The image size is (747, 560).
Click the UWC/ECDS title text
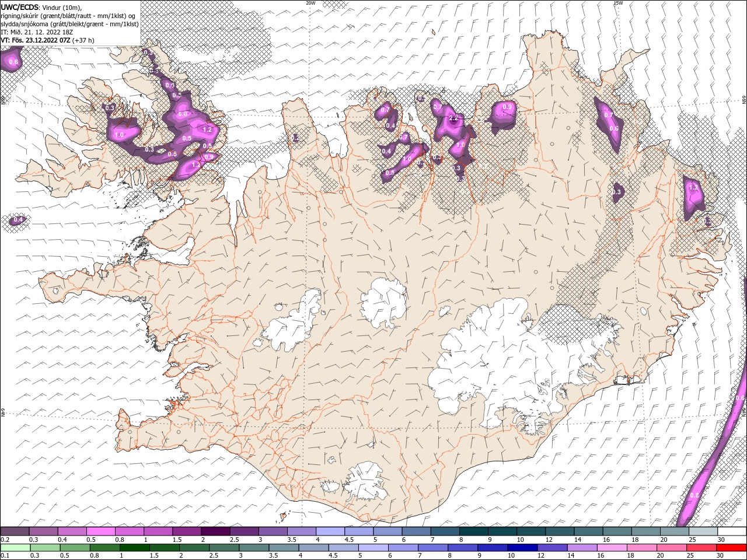20,7
